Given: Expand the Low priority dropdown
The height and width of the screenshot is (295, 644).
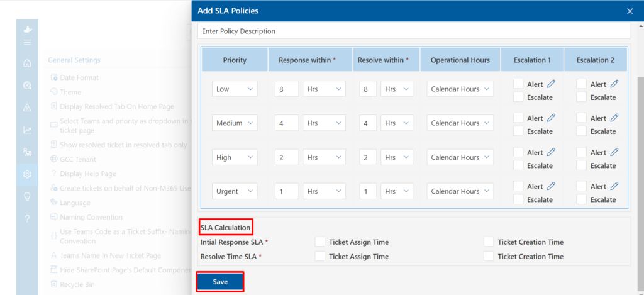Looking at the screenshot, I should pos(234,89).
